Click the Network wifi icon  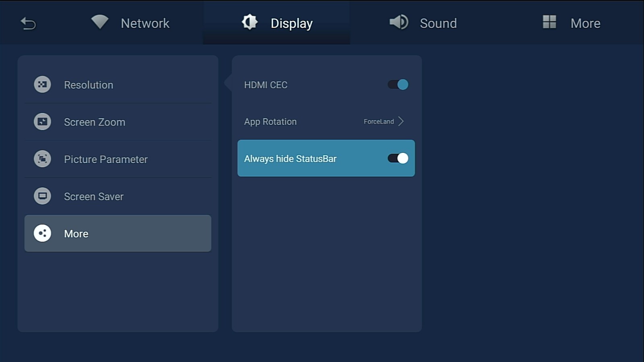pyautogui.click(x=99, y=22)
